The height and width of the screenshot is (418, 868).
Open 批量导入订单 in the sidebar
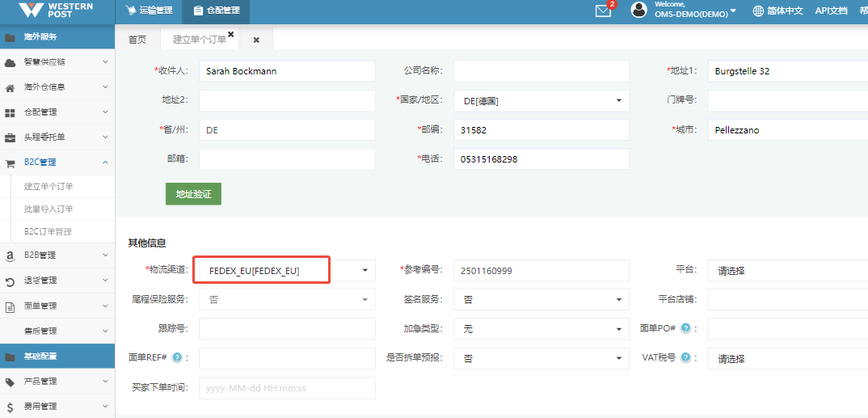tap(48, 209)
